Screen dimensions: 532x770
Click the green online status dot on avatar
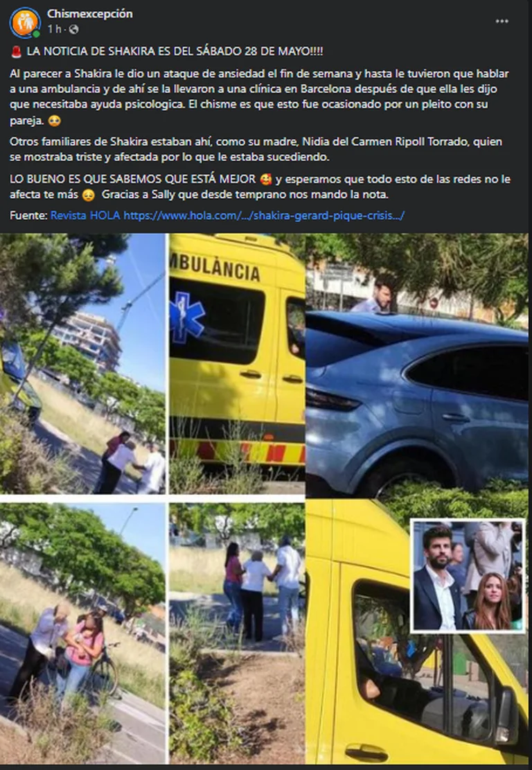point(36,34)
